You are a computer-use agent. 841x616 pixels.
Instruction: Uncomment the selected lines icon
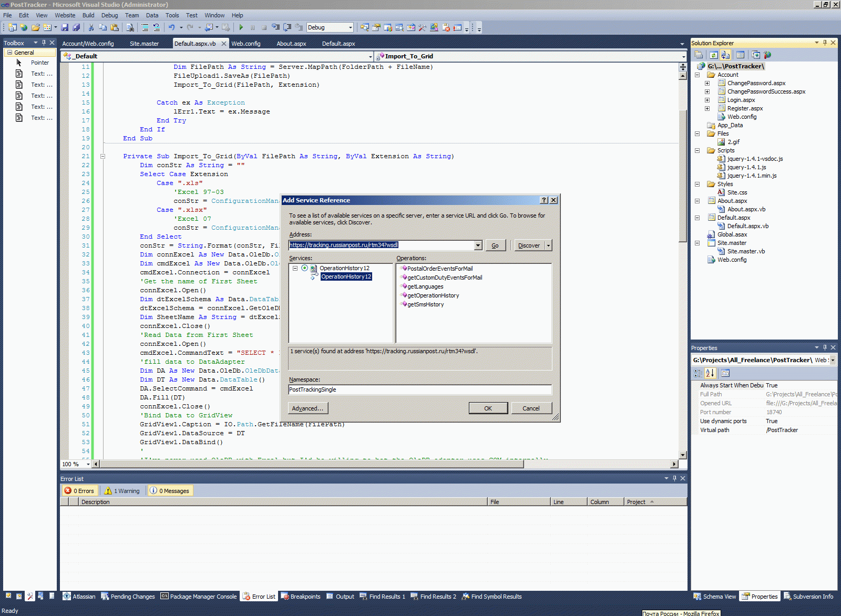[x=156, y=27]
